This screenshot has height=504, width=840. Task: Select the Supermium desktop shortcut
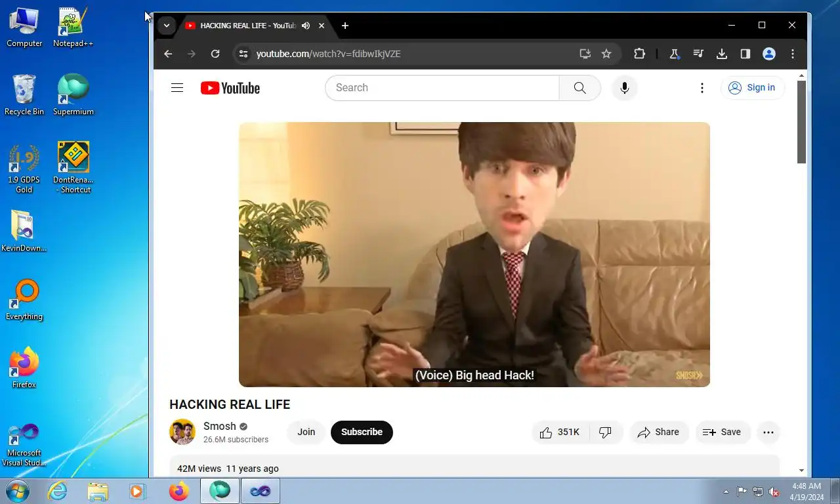(73, 95)
